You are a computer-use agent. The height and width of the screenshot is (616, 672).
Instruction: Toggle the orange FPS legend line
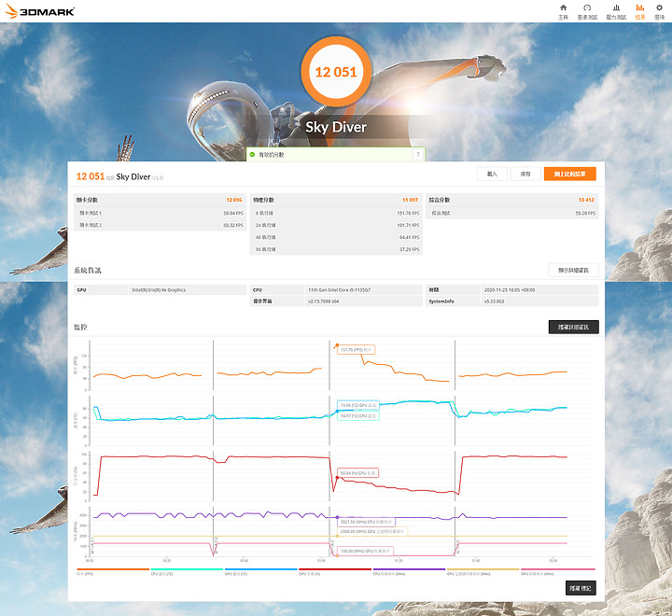[x=113, y=571]
